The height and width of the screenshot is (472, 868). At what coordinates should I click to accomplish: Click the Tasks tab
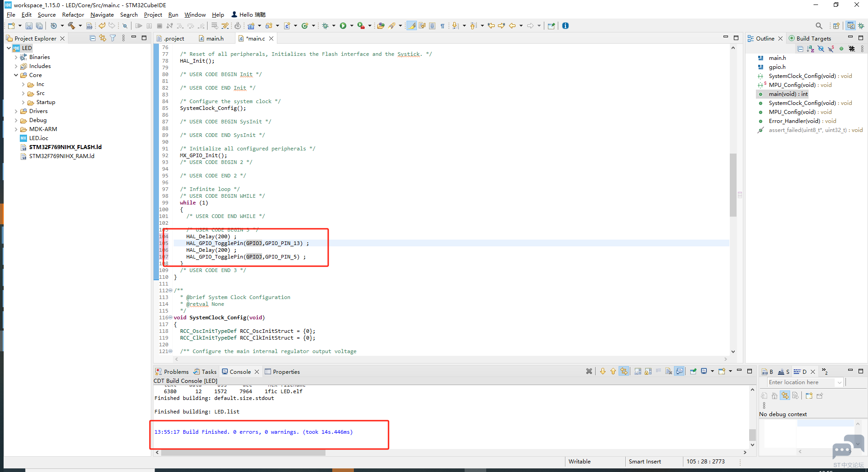coord(205,372)
